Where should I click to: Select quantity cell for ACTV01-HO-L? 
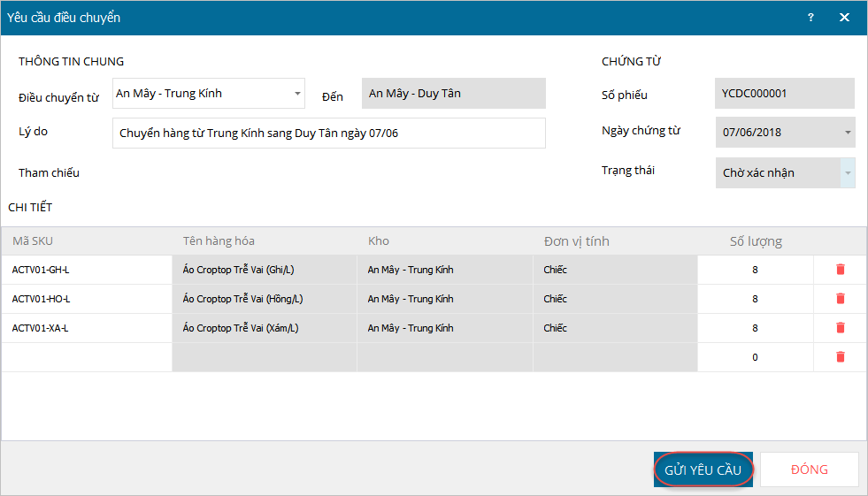click(755, 299)
